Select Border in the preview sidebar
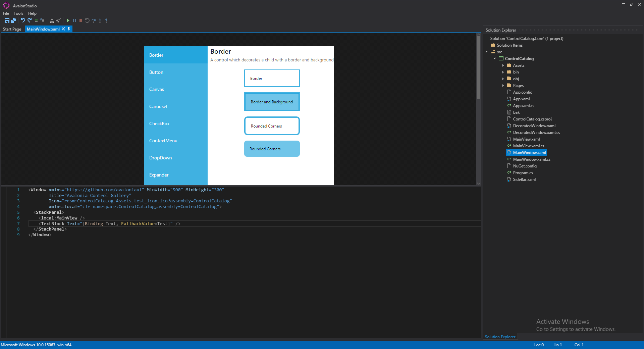 176,55
